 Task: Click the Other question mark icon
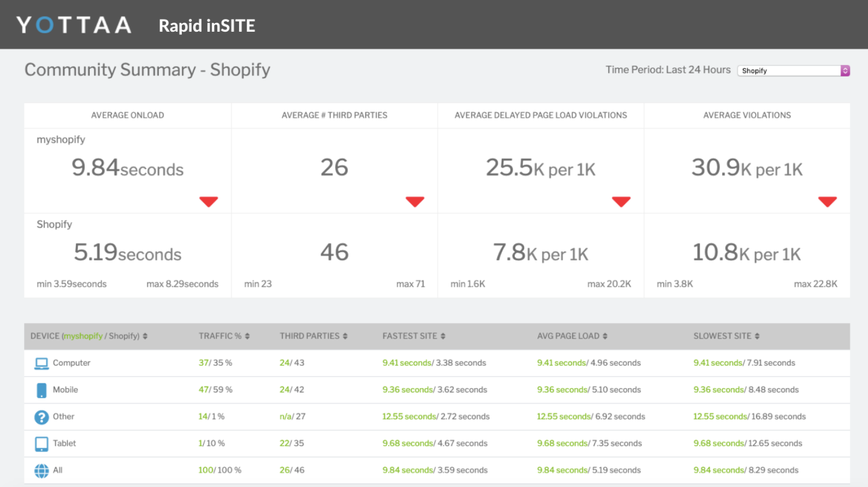(x=42, y=417)
